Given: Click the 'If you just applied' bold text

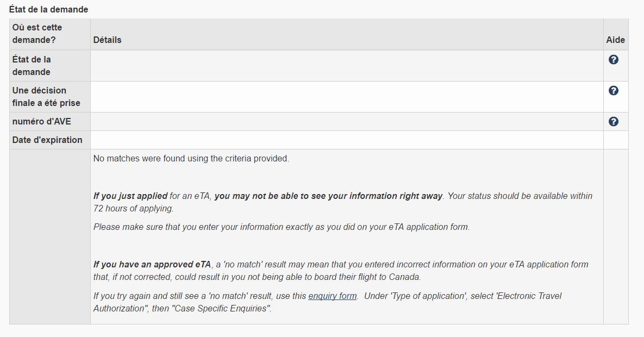Looking at the screenshot, I should coord(130,196).
